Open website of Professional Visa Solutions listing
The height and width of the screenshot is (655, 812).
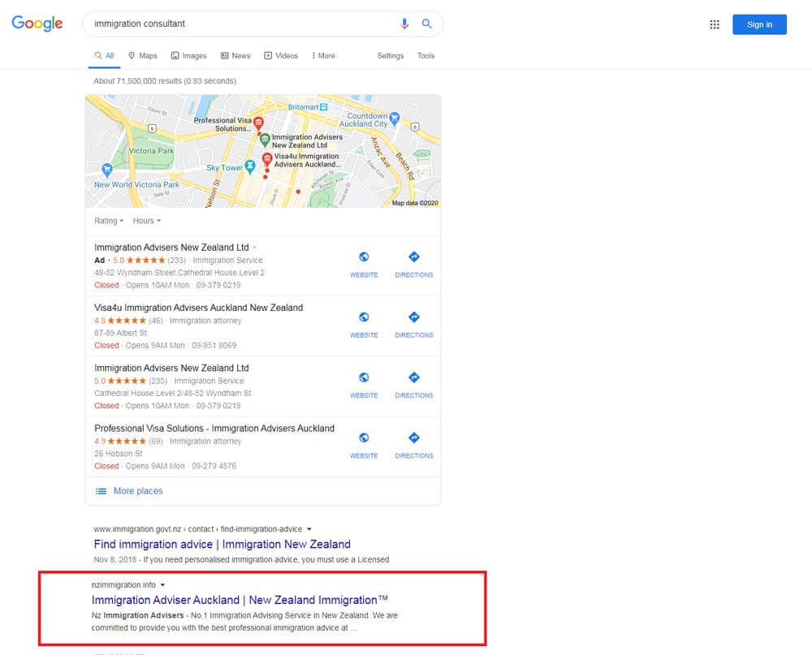(364, 438)
